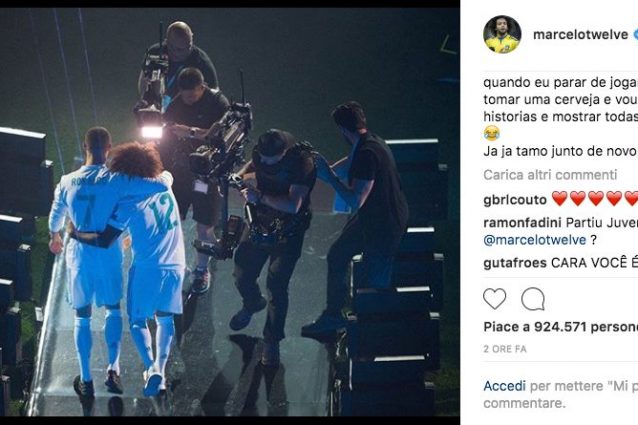The height and width of the screenshot is (425, 638).
Task: Click the gutafroes CARA VOCÊ comment text
Action: pyautogui.click(x=594, y=263)
